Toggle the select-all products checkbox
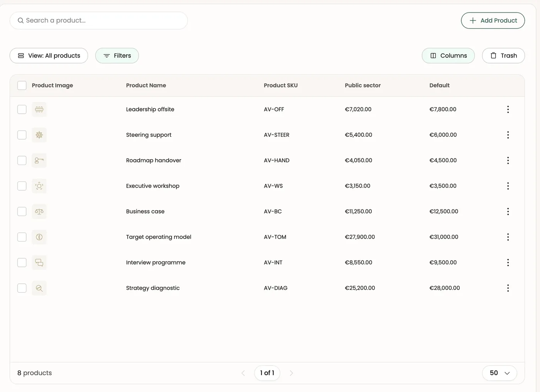The height and width of the screenshot is (392, 540). (22, 85)
